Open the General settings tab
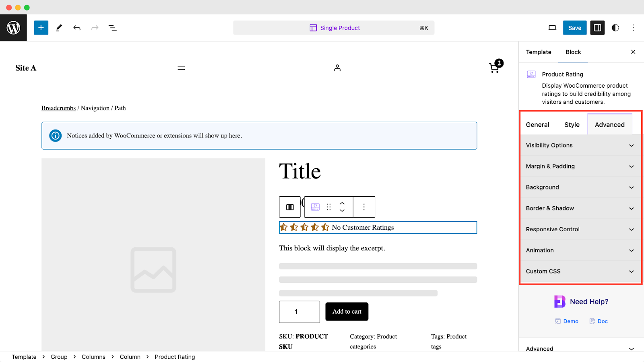The height and width of the screenshot is (362, 644). 537,125
